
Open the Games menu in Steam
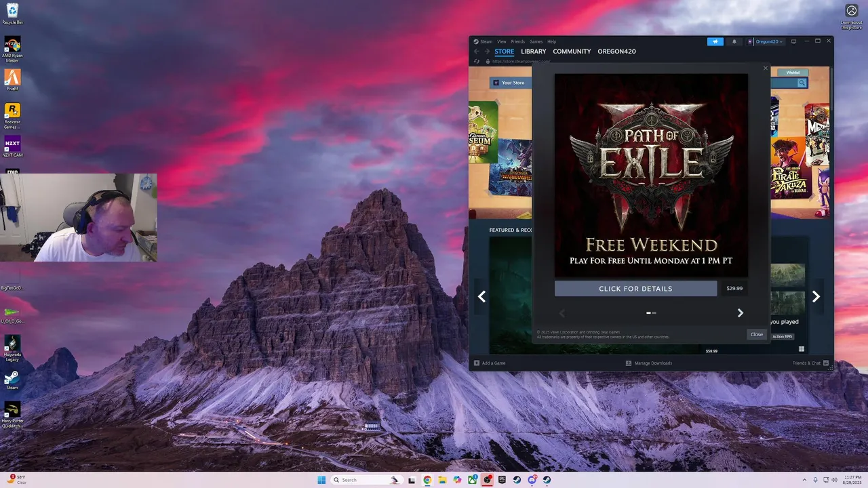coord(536,41)
